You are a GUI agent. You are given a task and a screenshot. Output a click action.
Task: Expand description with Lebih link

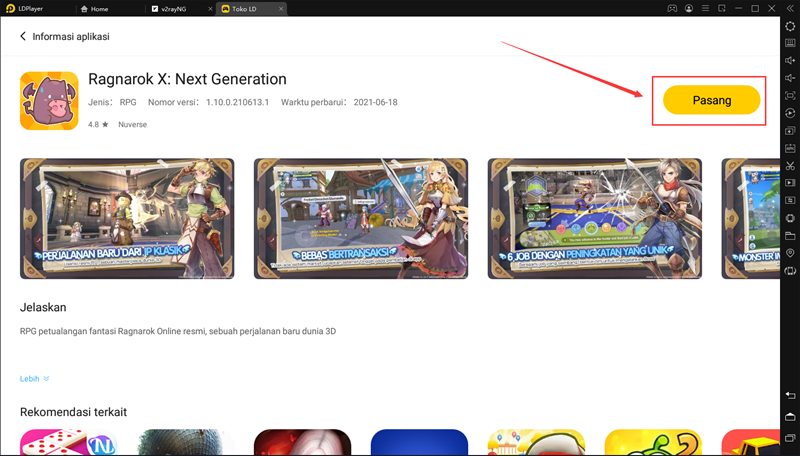pos(34,379)
